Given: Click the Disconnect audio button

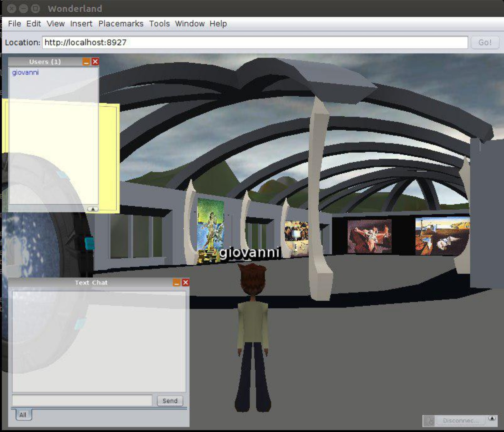Looking at the screenshot, I should point(461,421).
